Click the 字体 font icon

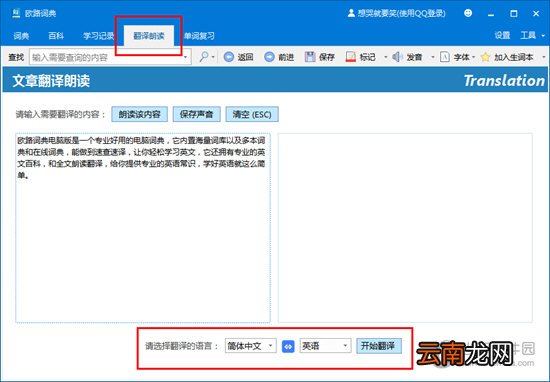tap(444, 57)
